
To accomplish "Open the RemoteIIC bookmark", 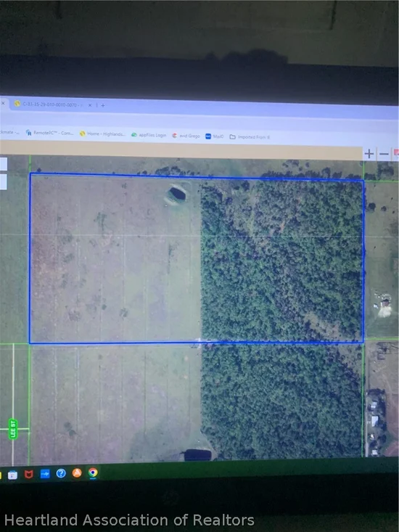I will click(49, 133).
